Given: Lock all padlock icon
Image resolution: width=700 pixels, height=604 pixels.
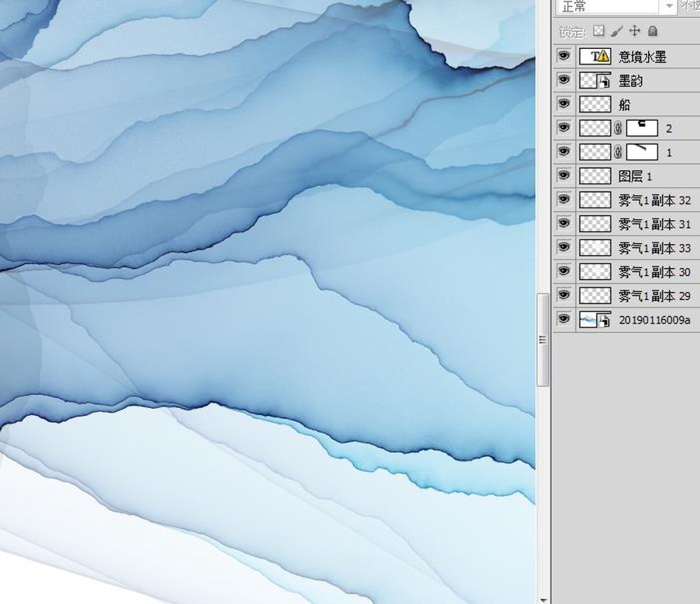Looking at the screenshot, I should coord(653,31).
